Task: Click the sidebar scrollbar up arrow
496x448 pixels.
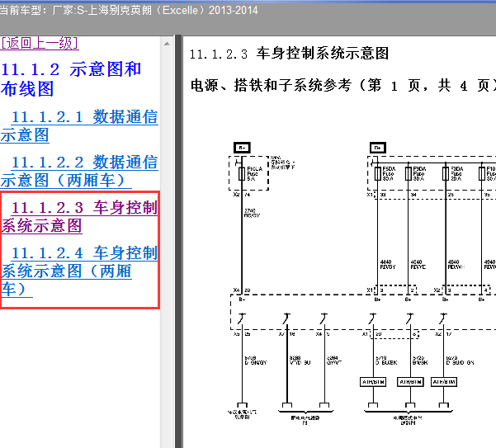Action: [x=167, y=44]
